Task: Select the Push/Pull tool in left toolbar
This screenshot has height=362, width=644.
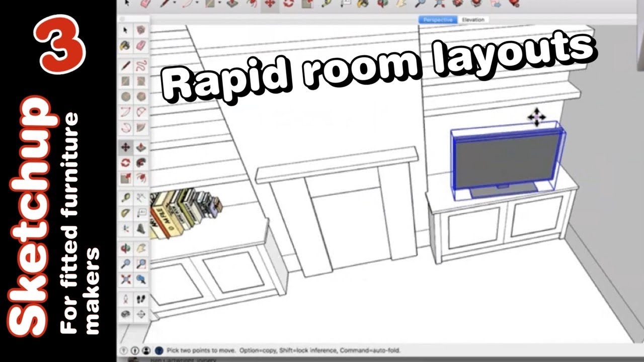Action: pos(141,147)
